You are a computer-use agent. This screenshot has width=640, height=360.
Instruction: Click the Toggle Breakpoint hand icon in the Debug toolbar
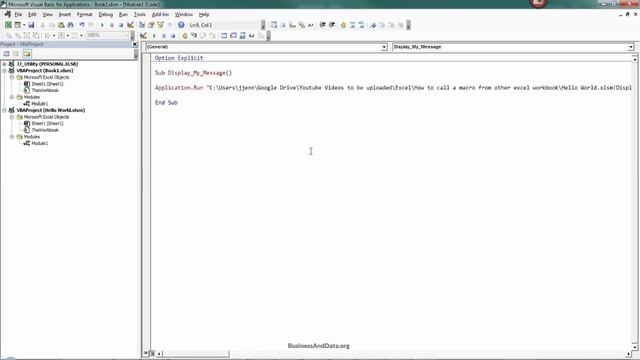click(x=184, y=36)
